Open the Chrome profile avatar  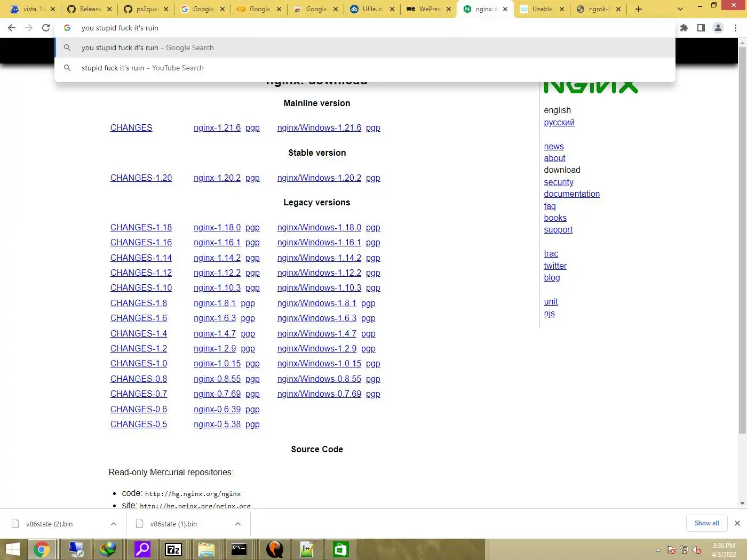[718, 28]
